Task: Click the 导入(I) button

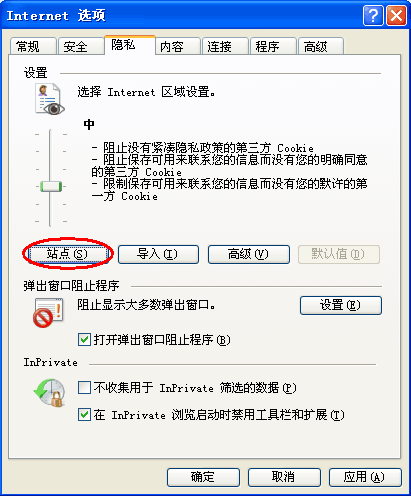Action: 158,254
